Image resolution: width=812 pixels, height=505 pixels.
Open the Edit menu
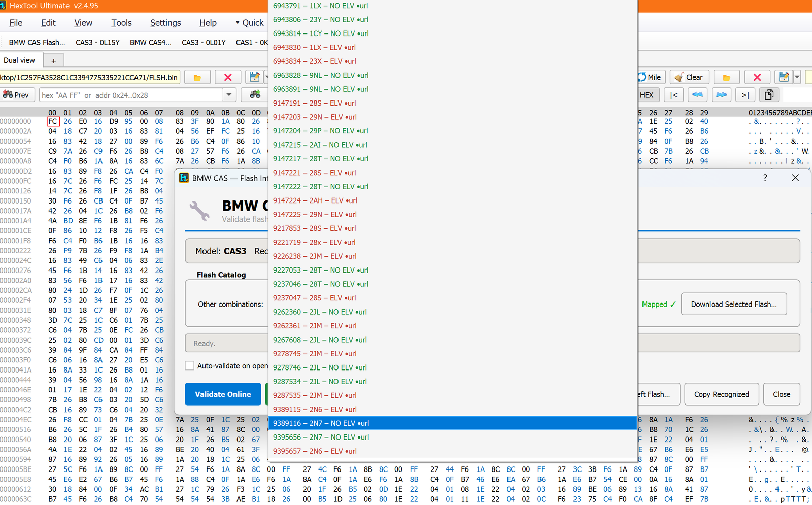(x=48, y=23)
